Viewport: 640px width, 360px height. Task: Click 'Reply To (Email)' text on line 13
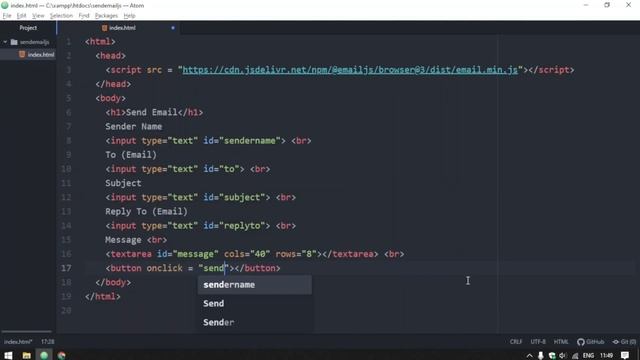pos(146,211)
